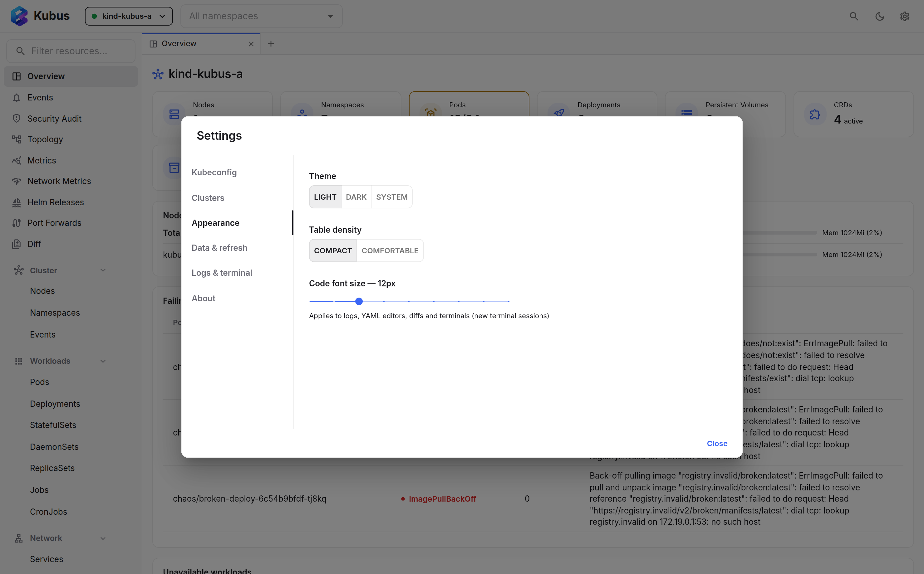This screenshot has height=574, width=924.
Task: Open CronJobs in sidebar
Action: tap(49, 512)
